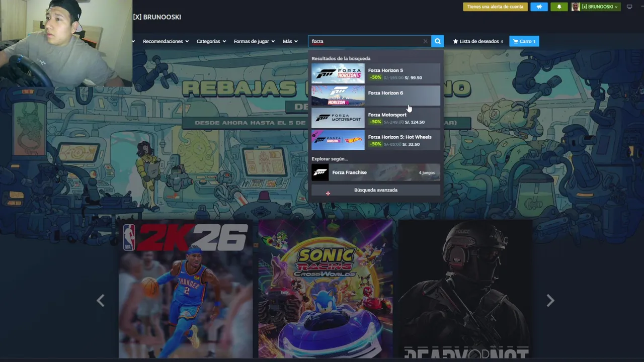Click the 4 juegos count label
This screenshot has width=644, height=362.
click(427, 172)
